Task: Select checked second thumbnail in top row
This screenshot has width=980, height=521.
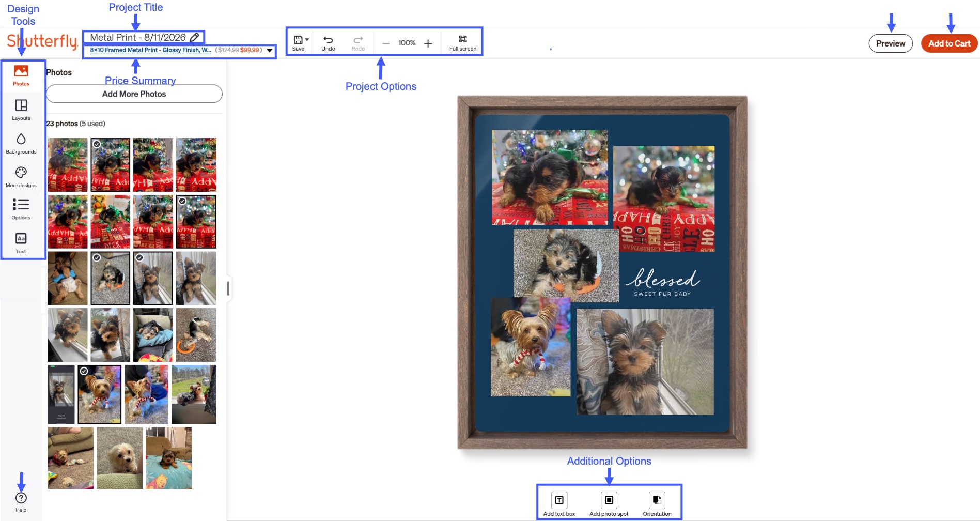Action: pyautogui.click(x=111, y=165)
